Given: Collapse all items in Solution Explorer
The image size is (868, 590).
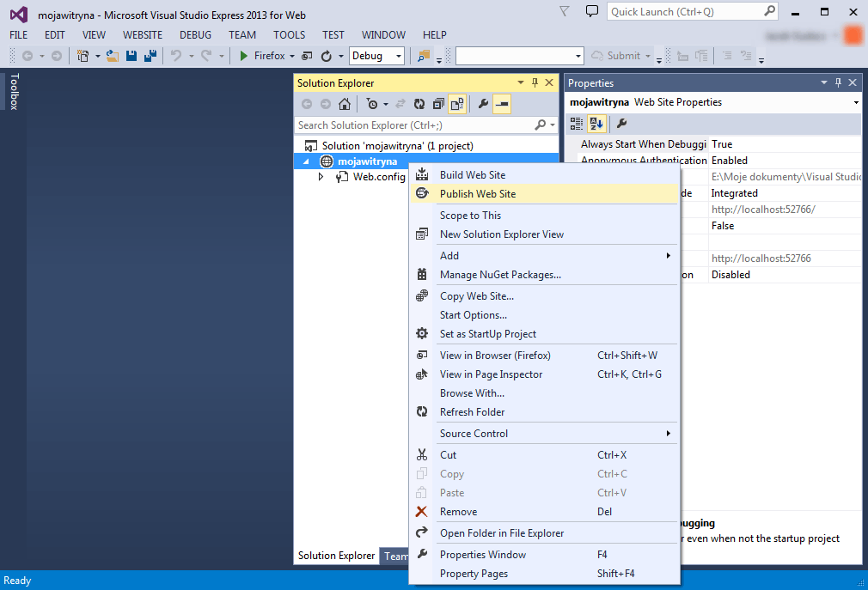Looking at the screenshot, I should pos(438,104).
